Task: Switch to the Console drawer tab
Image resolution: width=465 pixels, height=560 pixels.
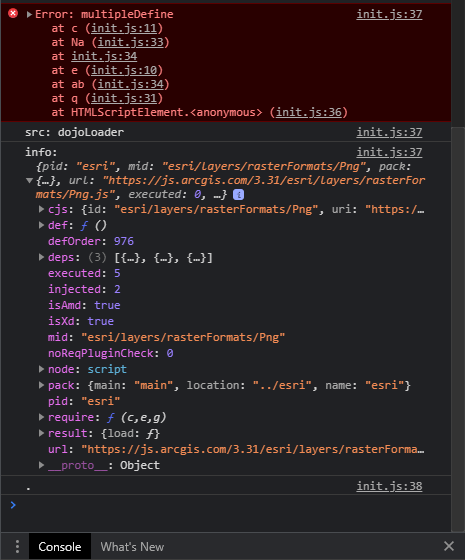Action: [x=60, y=546]
